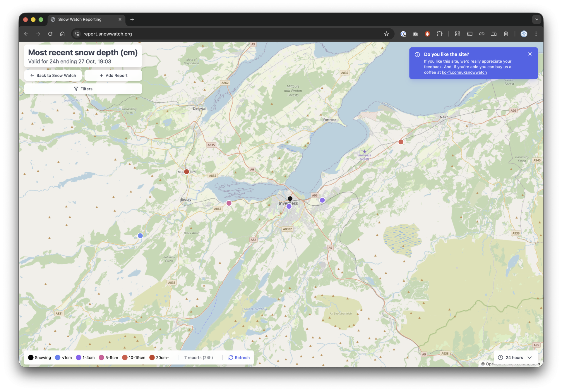Click the cast screen extension icon
Screen dimensions: 562x392
470,34
